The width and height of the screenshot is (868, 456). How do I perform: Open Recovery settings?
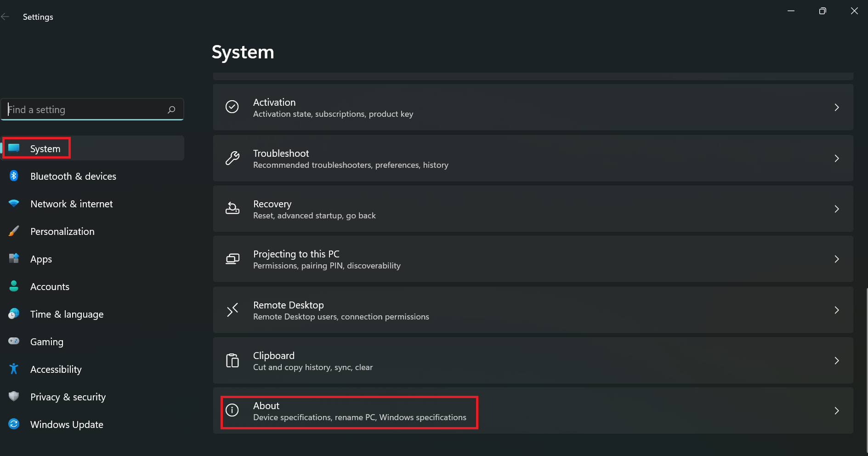click(533, 209)
